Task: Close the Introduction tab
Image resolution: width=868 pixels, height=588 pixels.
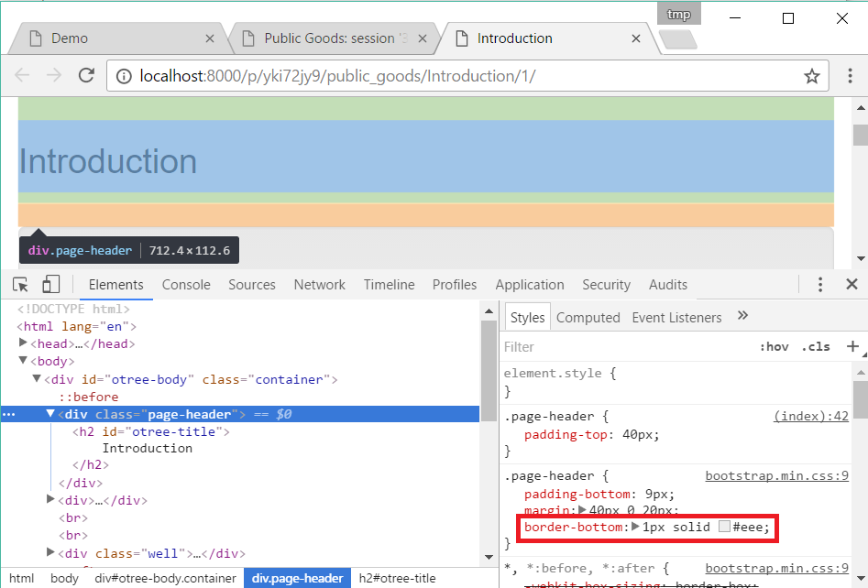Action: pos(636,38)
